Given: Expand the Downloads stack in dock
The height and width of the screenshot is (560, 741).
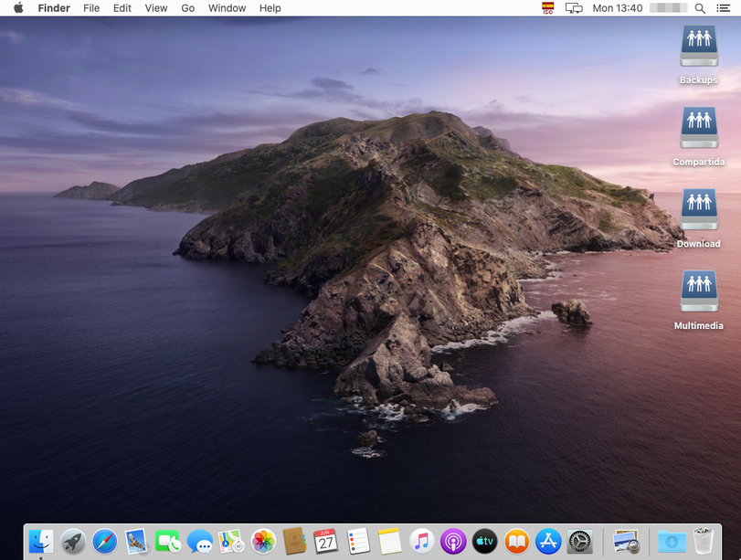Looking at the screenshot, I should (x=672, y=542).
